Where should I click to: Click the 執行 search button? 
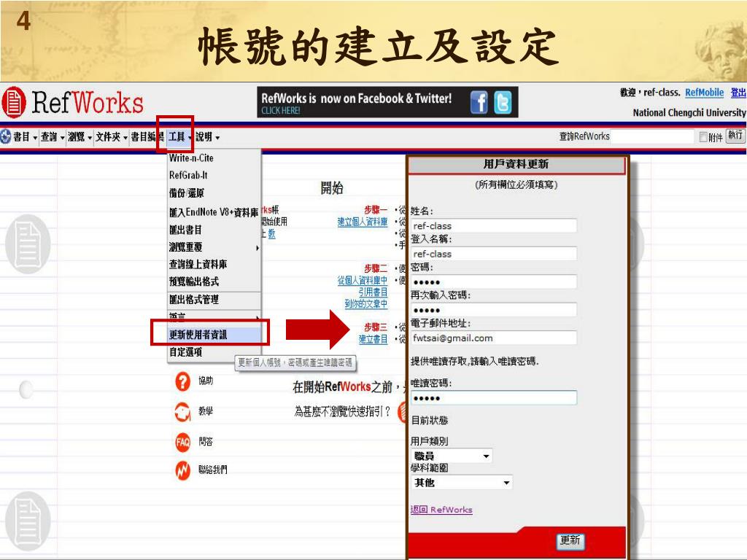(x=735, y=136)
